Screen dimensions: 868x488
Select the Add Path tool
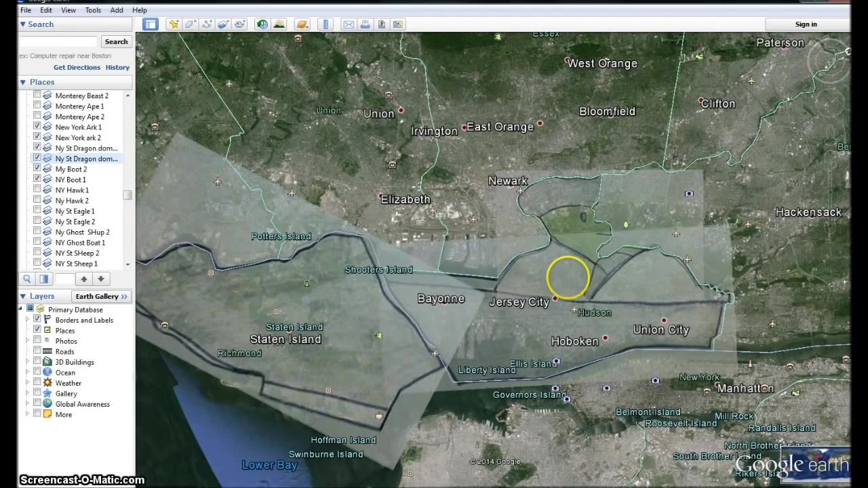207,24
